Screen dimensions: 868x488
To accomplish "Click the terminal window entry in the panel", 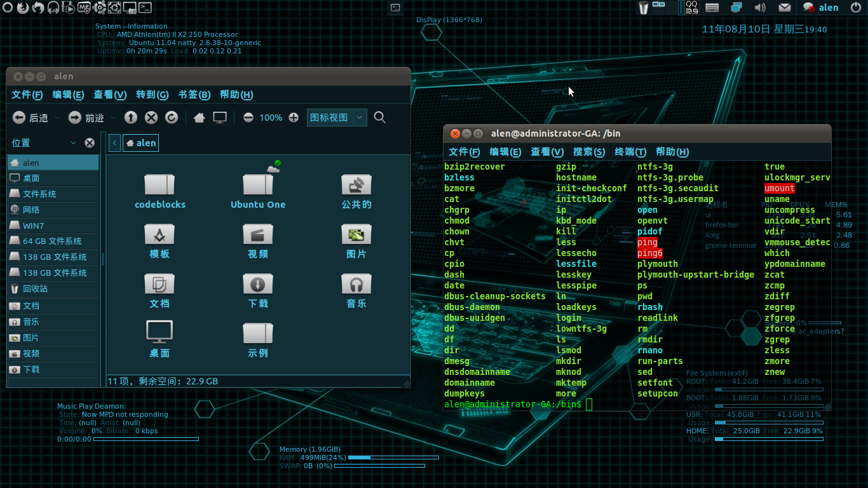I will point(395,8).
